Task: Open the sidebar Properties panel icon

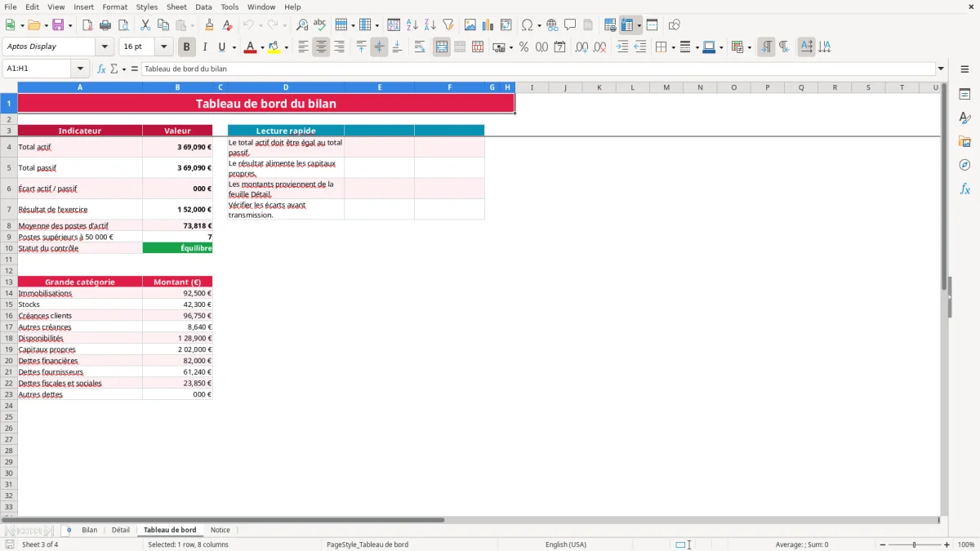Action: click(x=964, y=95)
